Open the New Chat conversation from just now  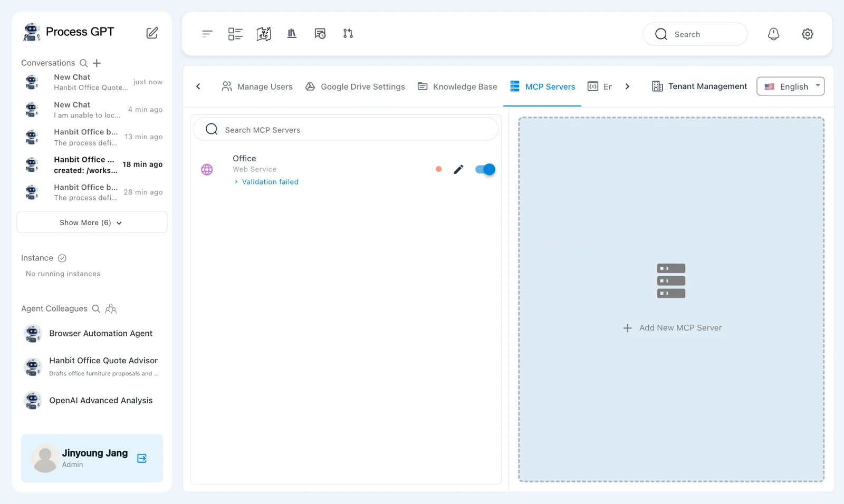[x=92, y=82]
